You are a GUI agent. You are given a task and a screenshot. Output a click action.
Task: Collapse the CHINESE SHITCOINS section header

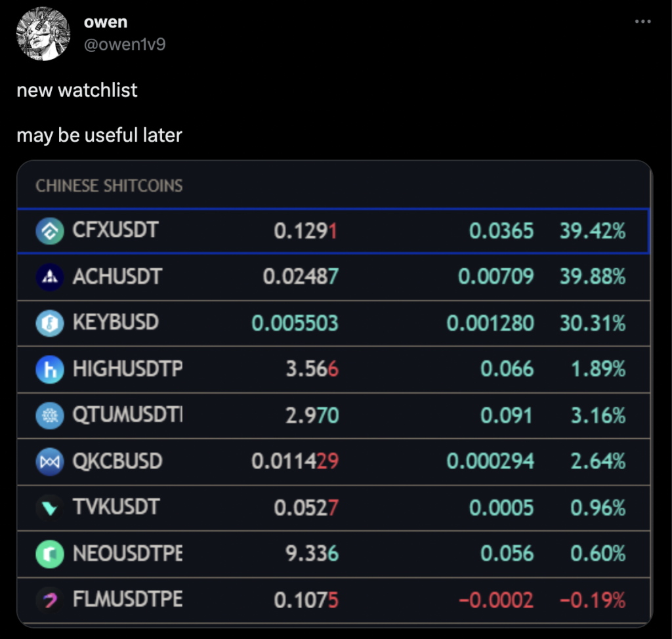109,186
